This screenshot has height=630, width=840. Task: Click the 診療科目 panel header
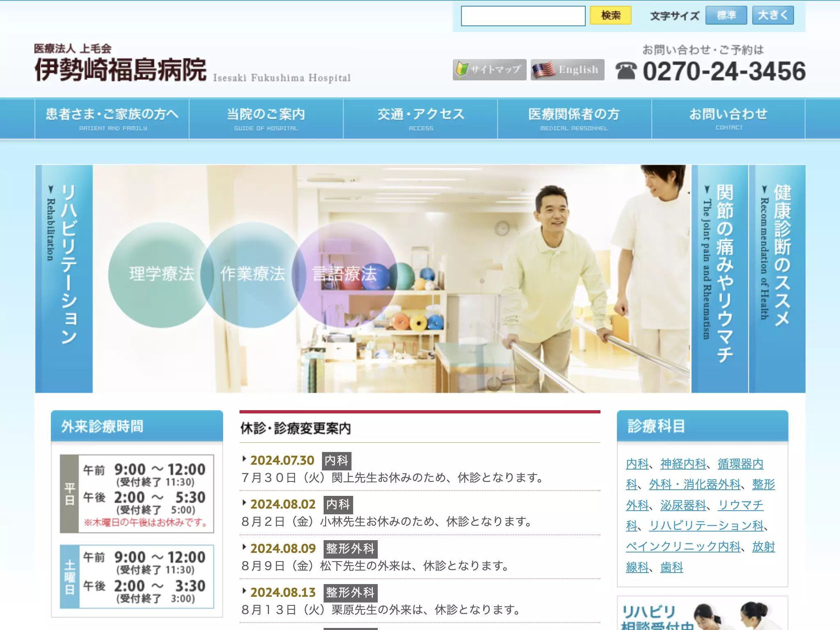coord(702,426)
